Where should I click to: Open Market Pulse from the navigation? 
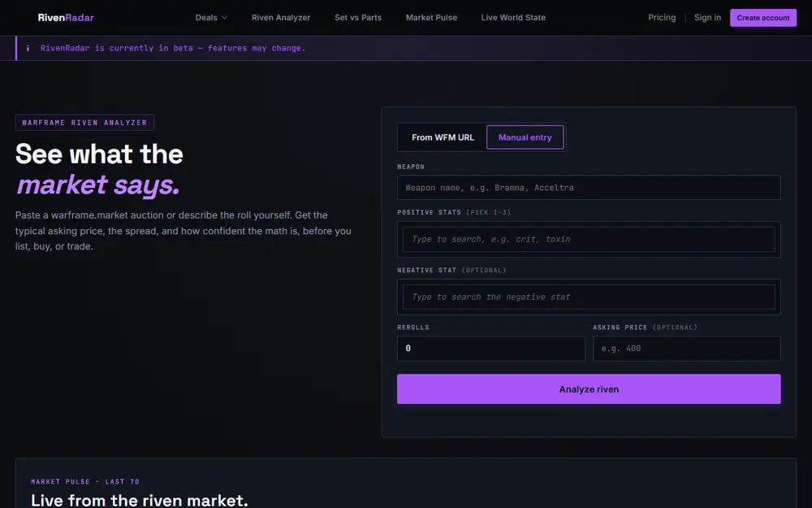[x=431, y=18]
